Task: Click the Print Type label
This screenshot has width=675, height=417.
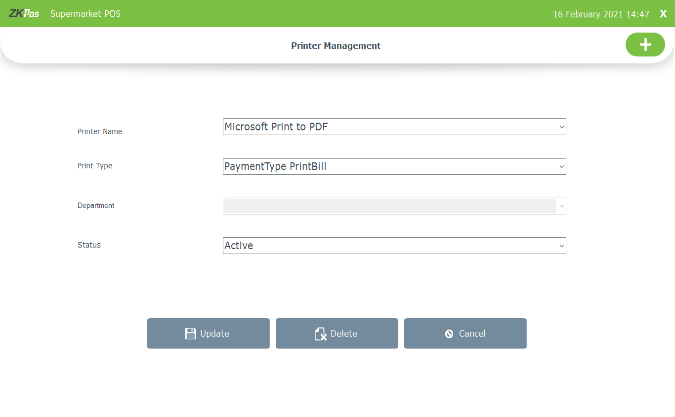Action: [95, 166]
